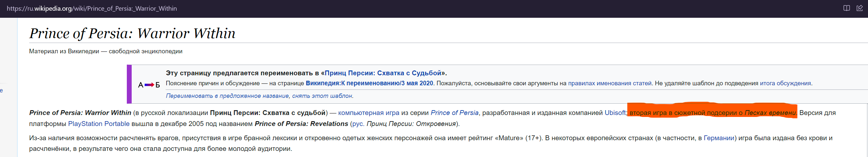
Task: Open the «компьютерная игра» link
Action: point(368,113)
